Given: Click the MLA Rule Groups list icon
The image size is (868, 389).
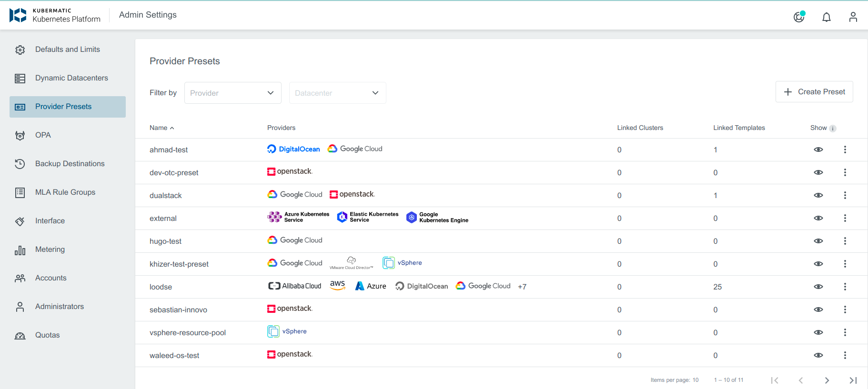Looking at the screenshot, I should 20,192.
